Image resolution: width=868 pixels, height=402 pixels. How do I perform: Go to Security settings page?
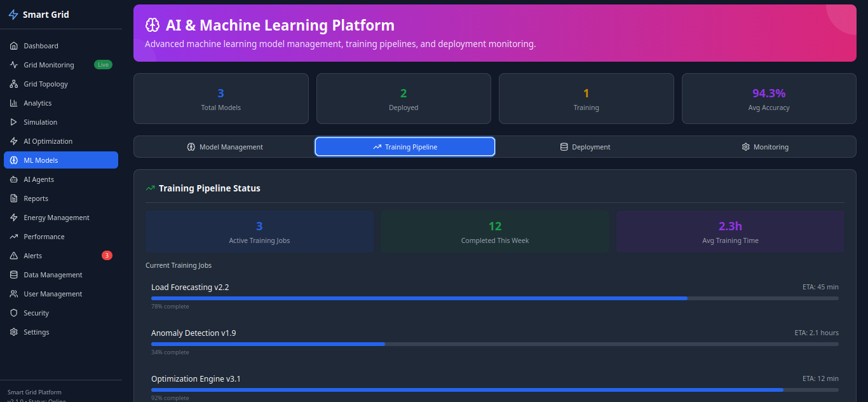(61, 313)
